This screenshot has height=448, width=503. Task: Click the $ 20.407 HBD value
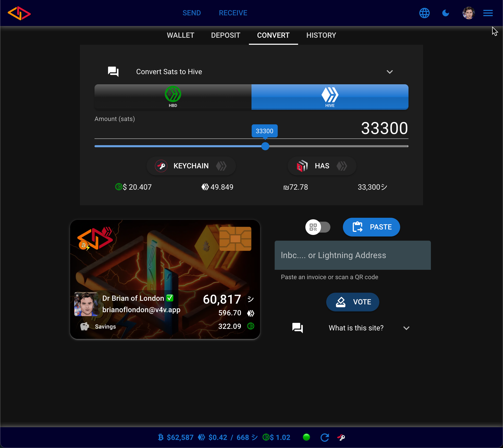tap(137, 187)
